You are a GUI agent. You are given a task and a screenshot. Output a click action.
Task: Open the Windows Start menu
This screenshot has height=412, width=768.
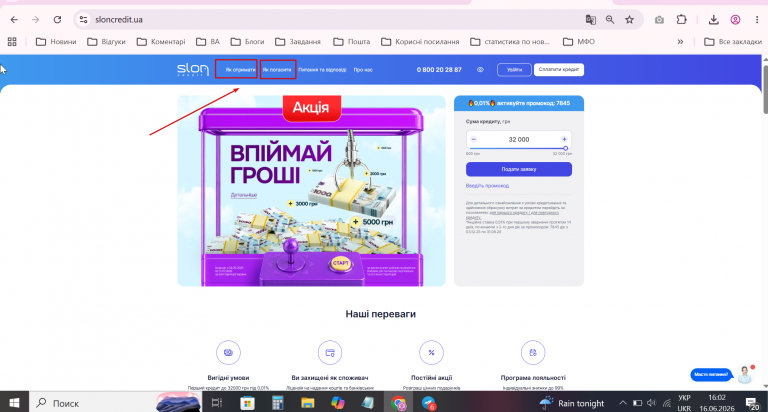pos(14,403)
